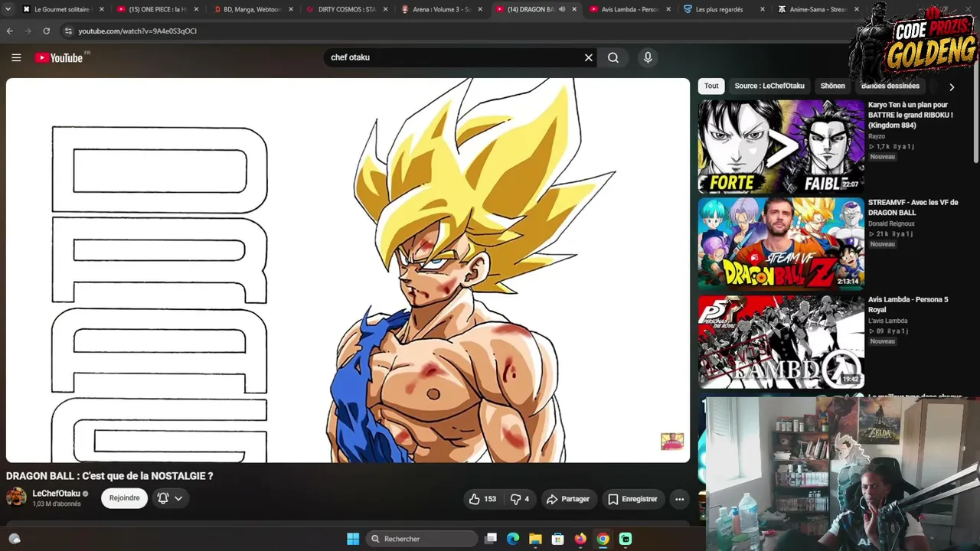Click the '1,03 M d'abonnés' subscriber count
Image resolution: width=980 pixels, height=551 pixels.
pyautogui.click(x=55, y=504)
